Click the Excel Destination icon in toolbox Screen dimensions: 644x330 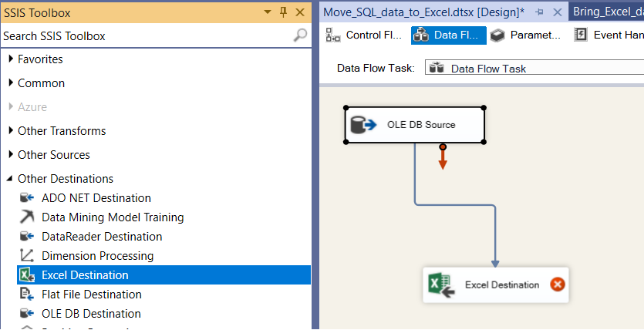point(27,275)
